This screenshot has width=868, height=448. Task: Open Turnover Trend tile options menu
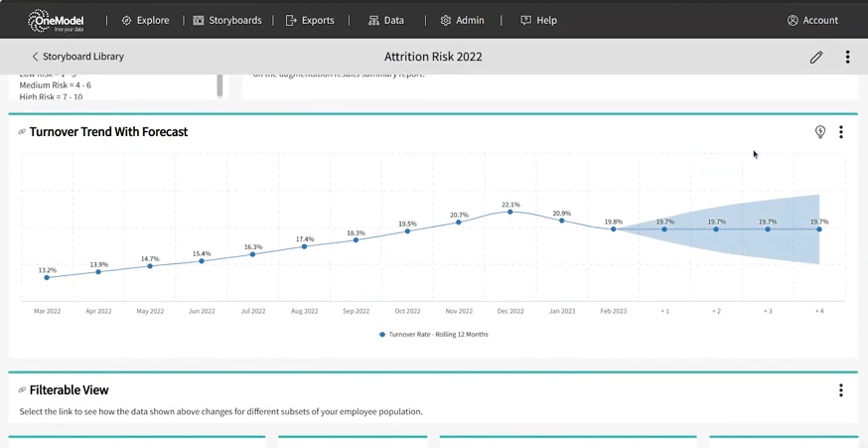coord(841,132)
